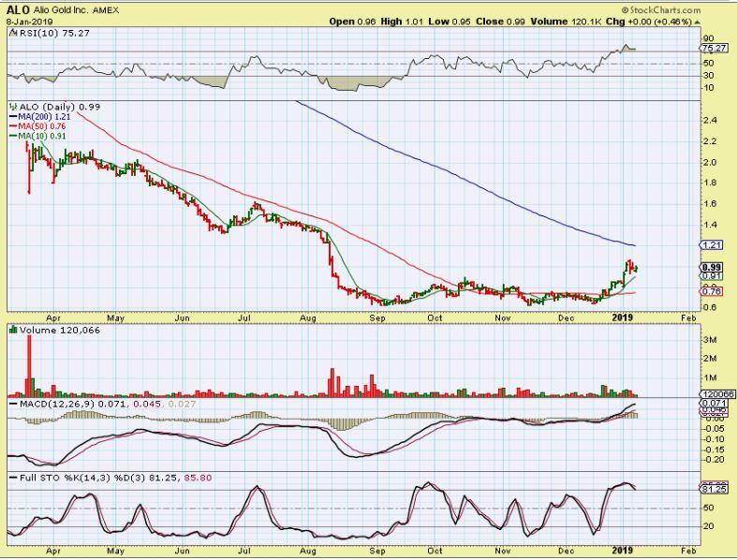
Task: Select the ALO ticker symbol title
Action: tap(18, 10)
